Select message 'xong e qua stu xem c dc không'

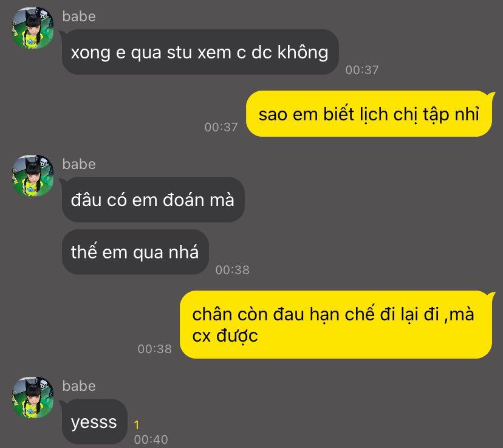(200, 52)
